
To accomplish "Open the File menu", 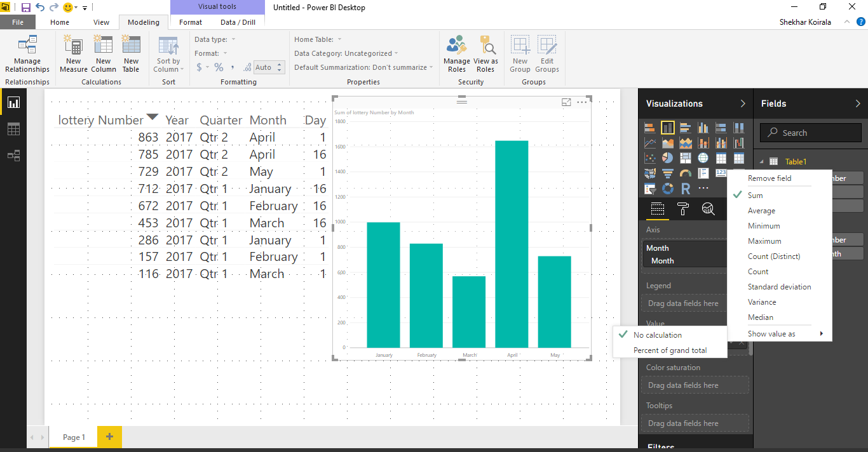I will tap(18, 22).
